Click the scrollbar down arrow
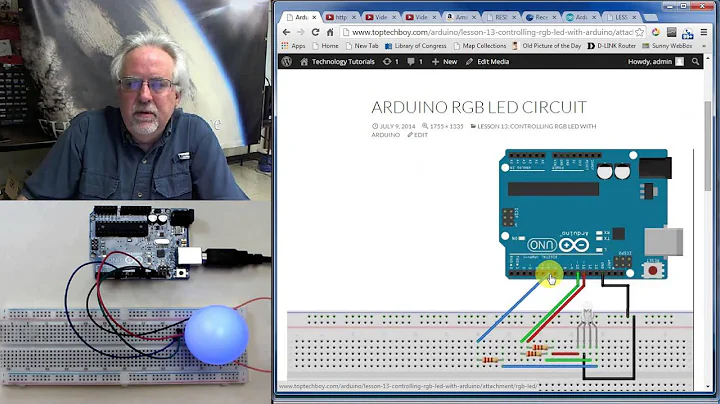720x404 pixels. coord(708,386)
